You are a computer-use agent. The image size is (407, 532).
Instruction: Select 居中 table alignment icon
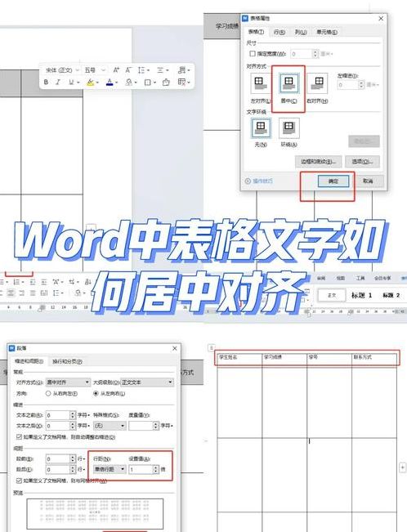point(288,83)
